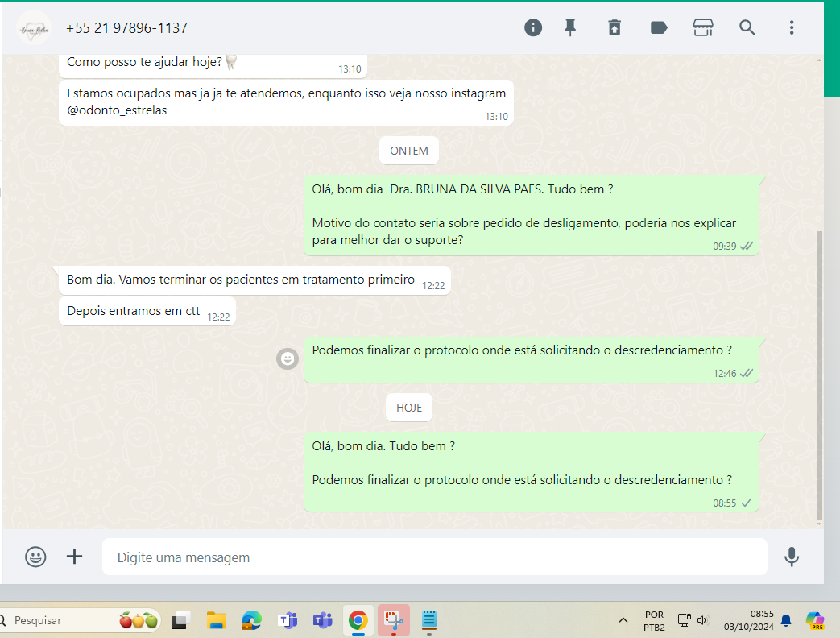Click the contact profile picture
840x638 pixels.
coord(34,28)
